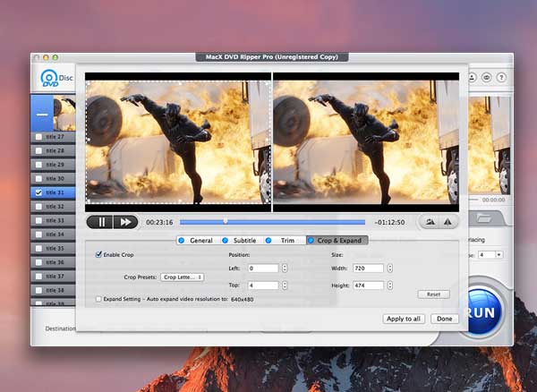Tick the title 33 checkbox
The height and width of the screenshot is (392, 537).
click(x=38, y=220)
